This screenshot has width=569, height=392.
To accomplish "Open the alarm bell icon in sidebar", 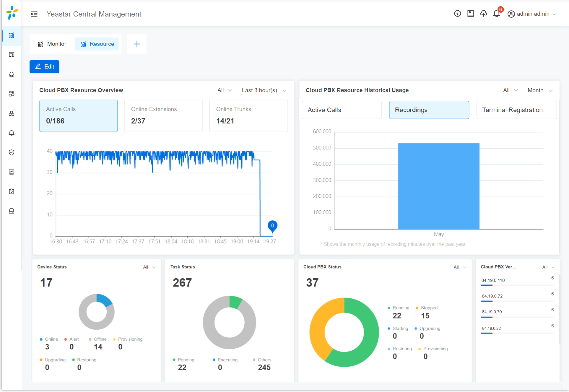I will click(x=12, y=133).
